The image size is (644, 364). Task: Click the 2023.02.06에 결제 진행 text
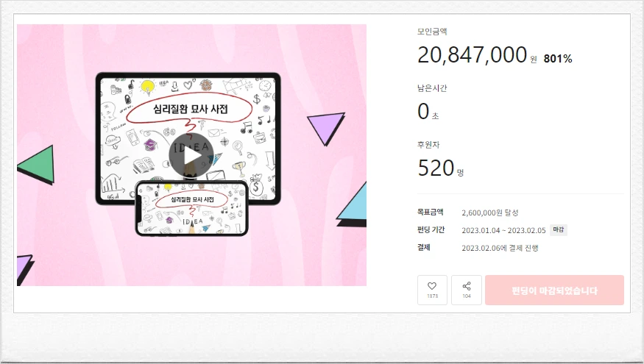click(500, 248)
